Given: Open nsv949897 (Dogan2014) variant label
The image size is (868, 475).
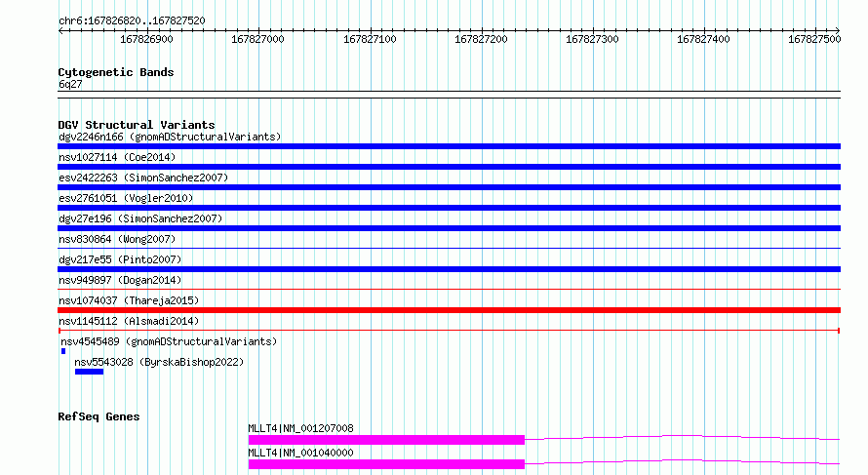Looking at the screenshot, I should tap(120, 280).
